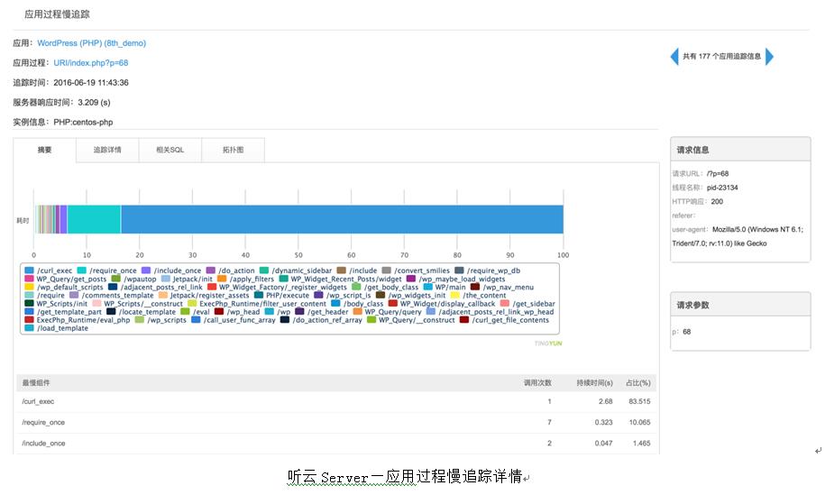The height and width of the screenshot is (504, 825).
Task: Click the 83.515 percentage value
Action: coord(640,401)
